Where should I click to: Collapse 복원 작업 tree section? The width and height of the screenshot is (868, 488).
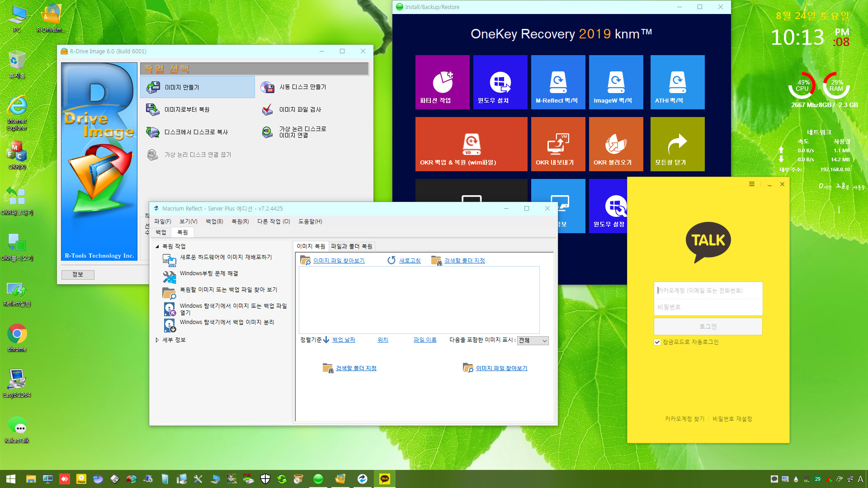pyautogui.click(x=157, y=246)
